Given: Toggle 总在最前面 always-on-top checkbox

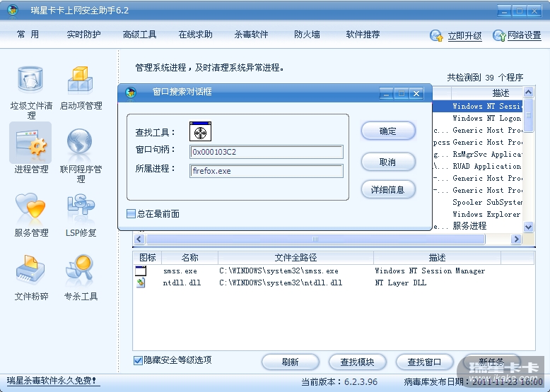Looking at the screenshot, I should click(131, 214).
